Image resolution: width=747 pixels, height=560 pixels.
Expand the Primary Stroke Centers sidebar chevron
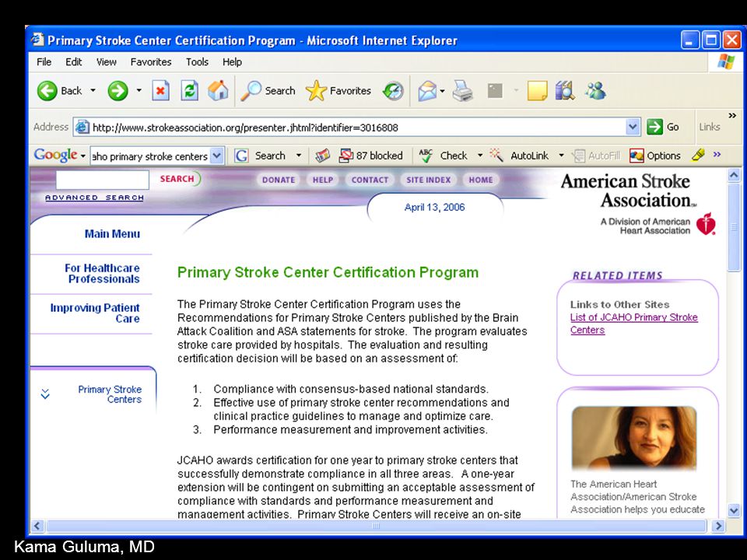(x=45, y=394)
